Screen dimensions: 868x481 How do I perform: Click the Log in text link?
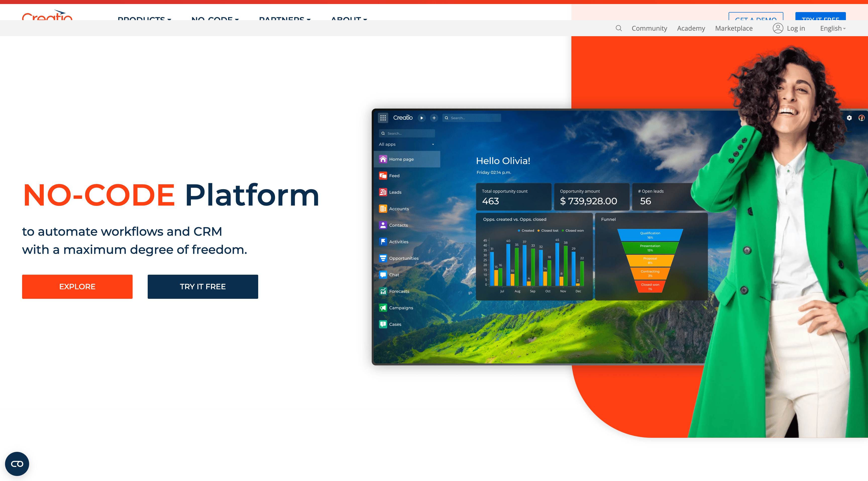point(796,28)
